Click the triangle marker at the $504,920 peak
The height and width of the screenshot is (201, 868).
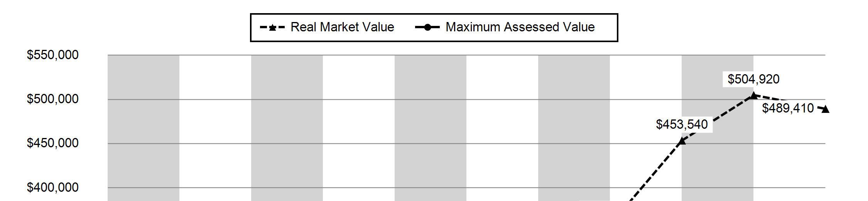coord(753,95)
